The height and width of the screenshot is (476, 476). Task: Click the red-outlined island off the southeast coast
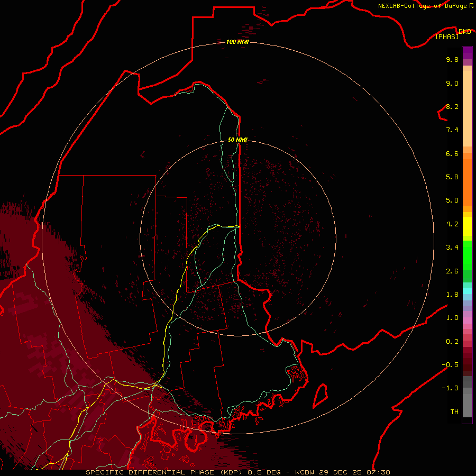[320, 396]
